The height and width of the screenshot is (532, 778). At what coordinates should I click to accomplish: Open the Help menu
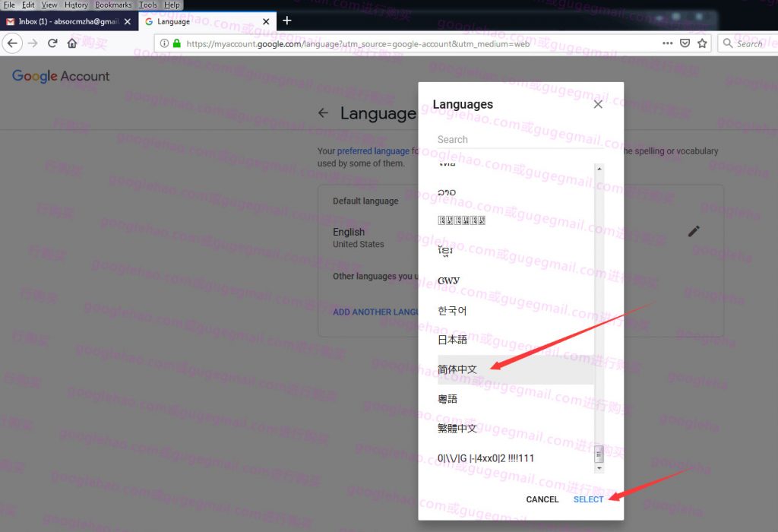172,5
